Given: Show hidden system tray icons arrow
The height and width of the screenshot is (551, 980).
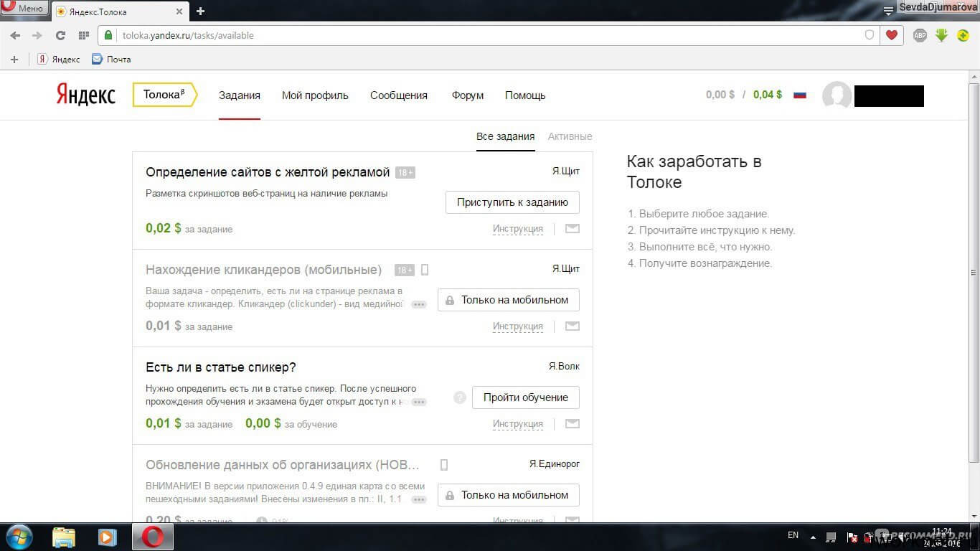Looking at the screenshot, I should (813, 537).
